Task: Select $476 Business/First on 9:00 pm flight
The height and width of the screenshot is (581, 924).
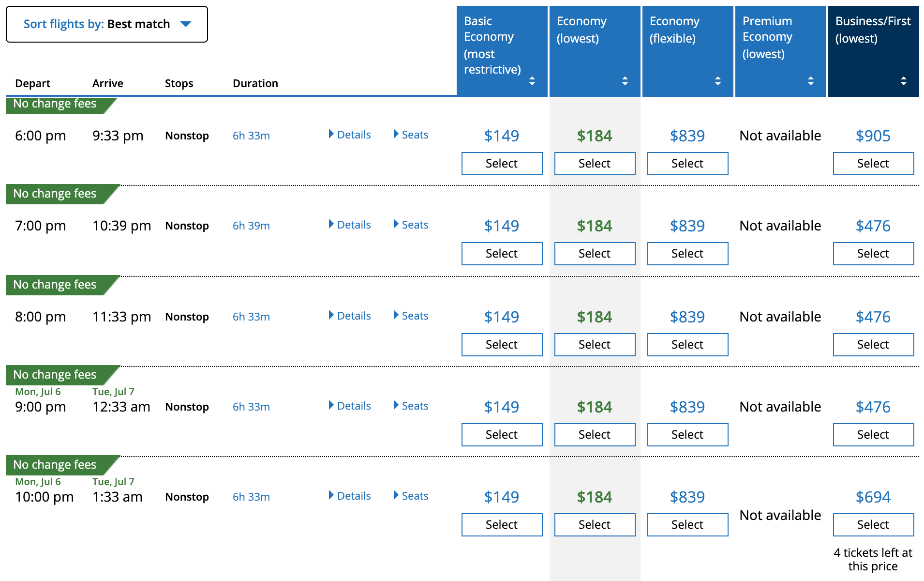Action: [x=874, y=435]
